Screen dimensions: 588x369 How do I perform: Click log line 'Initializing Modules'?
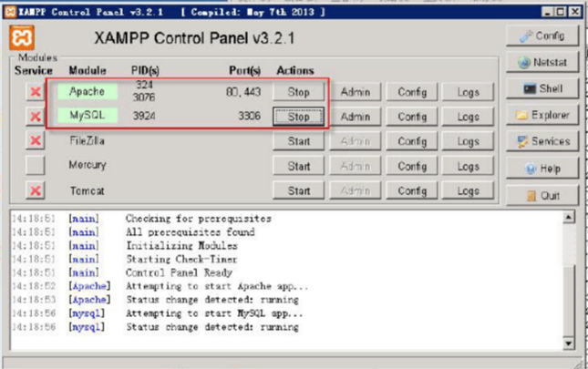[x=182, y=246]
